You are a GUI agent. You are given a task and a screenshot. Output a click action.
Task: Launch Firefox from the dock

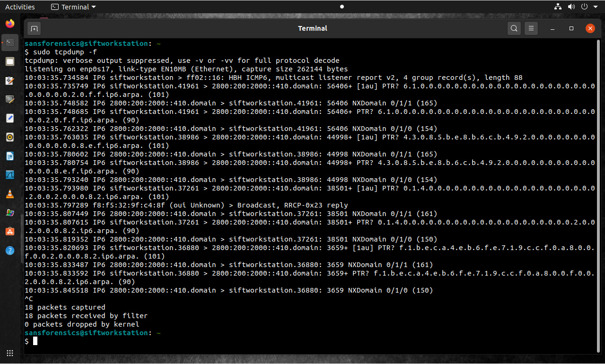pos(10,23)
